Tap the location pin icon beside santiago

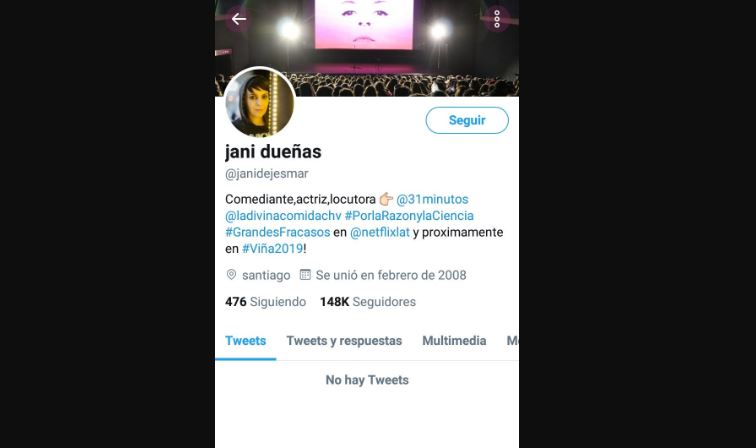(x=231, y=275)
